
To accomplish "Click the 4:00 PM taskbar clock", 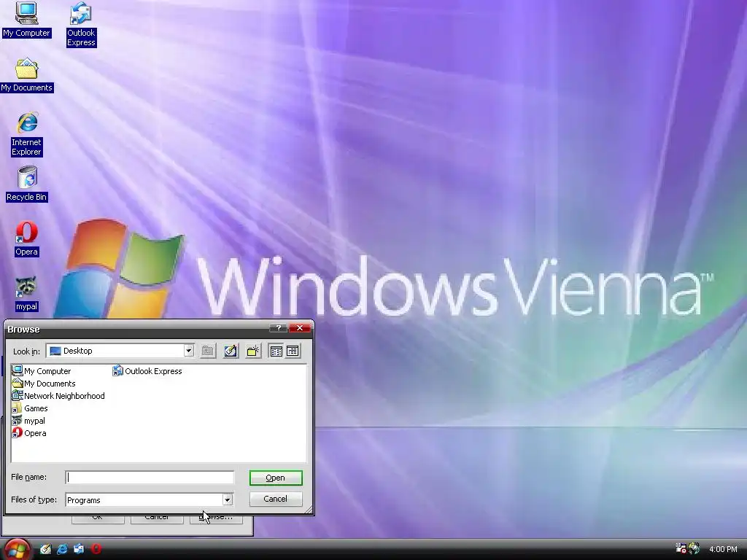I will (723, 549).
